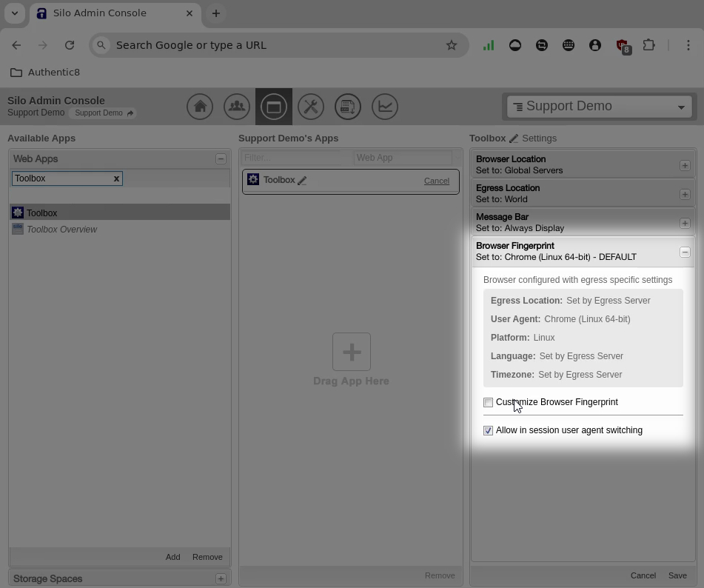Image resolution: width=704 pixels, height=588 pixels.
Task: Collapse the Web Apps section
Action: 221,158
